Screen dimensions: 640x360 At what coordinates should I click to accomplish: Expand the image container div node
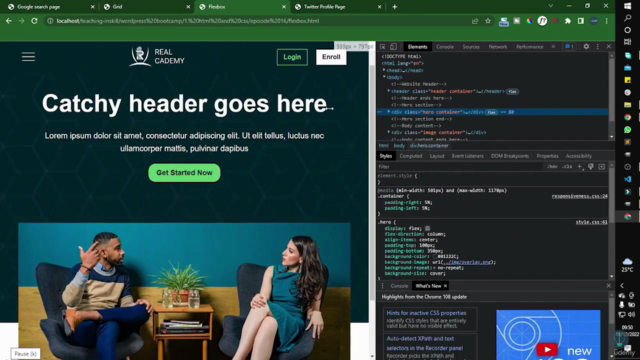click(x=389, y=132)
